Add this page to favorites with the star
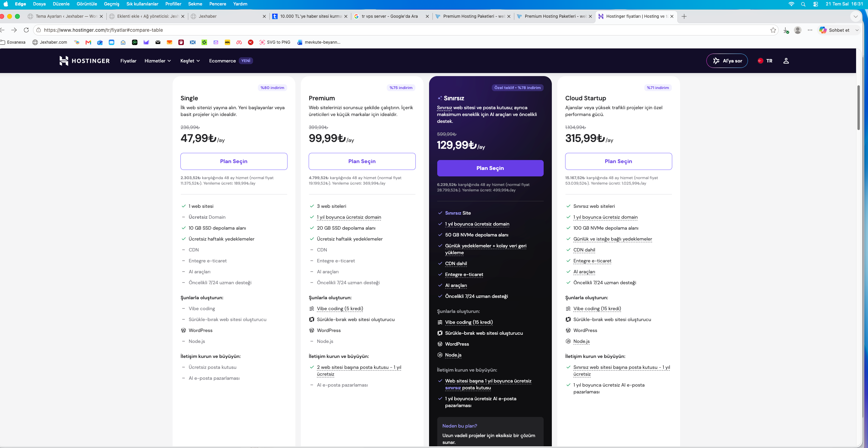Image resolution: width=868 pixels, height=448 pixels. [x=773, y=30]
